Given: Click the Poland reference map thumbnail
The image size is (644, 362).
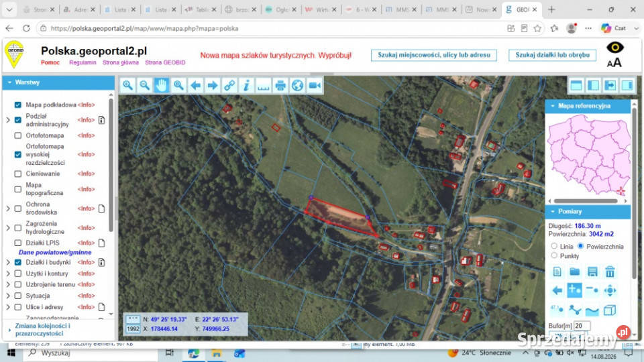Looking at the screenshot, I should (588, 155).
